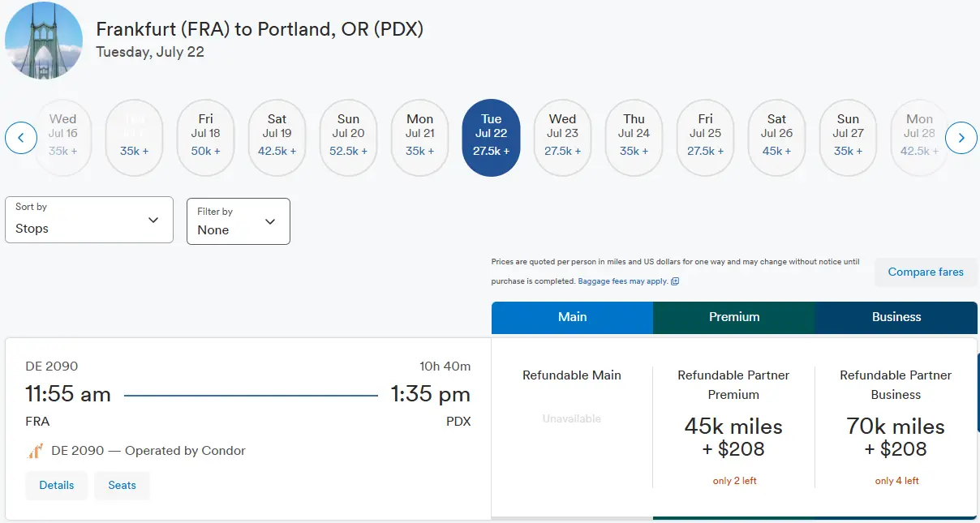Click the Condor airline logo icon
This screenshot has height=523, width=980.
[35, 450]
